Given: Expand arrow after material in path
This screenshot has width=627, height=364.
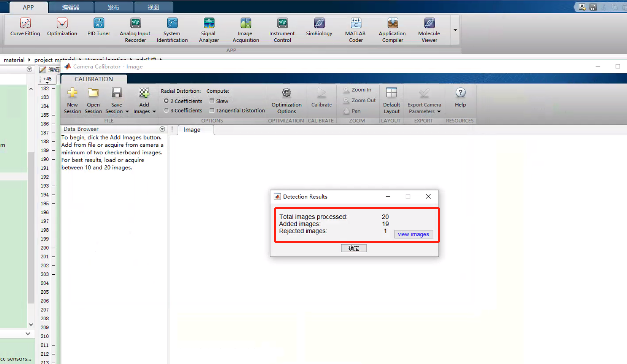Looking at the screenshot, I should click(29, 60).
